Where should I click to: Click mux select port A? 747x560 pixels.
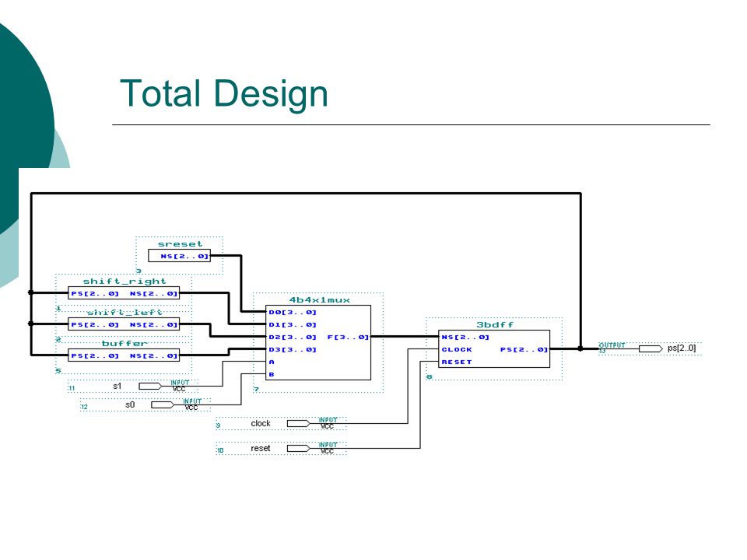click(272, 362)
